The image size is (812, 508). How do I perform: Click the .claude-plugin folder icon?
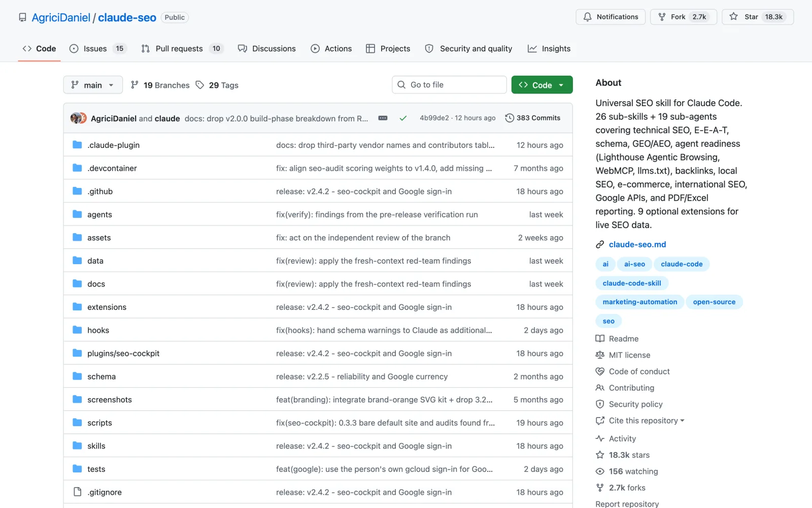77,145
